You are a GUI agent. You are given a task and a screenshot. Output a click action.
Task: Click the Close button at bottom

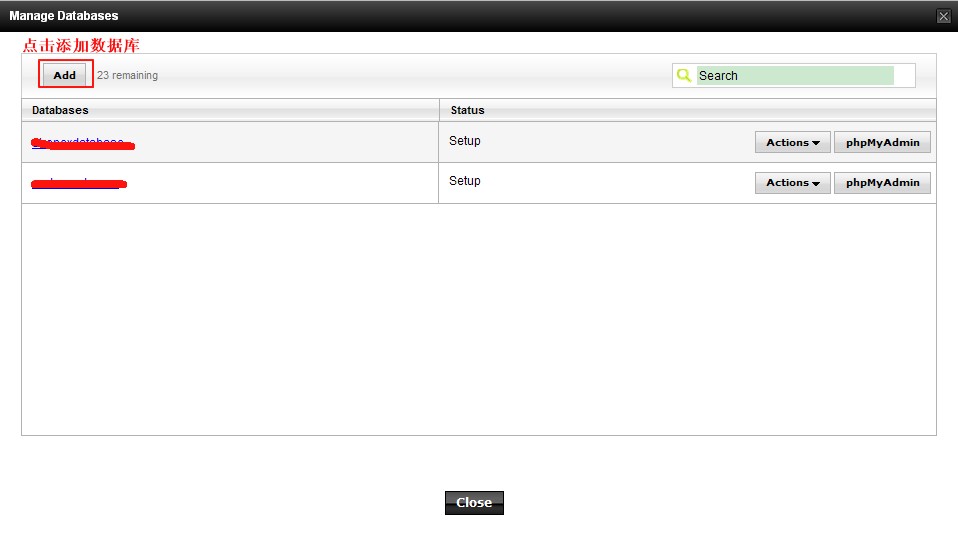[474, 502]
